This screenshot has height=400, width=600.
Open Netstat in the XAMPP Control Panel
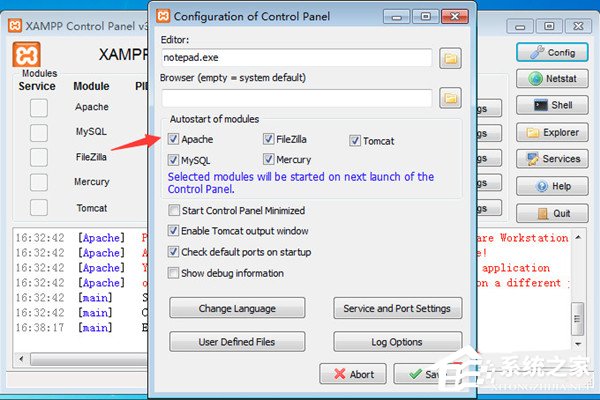coord(552,79)
